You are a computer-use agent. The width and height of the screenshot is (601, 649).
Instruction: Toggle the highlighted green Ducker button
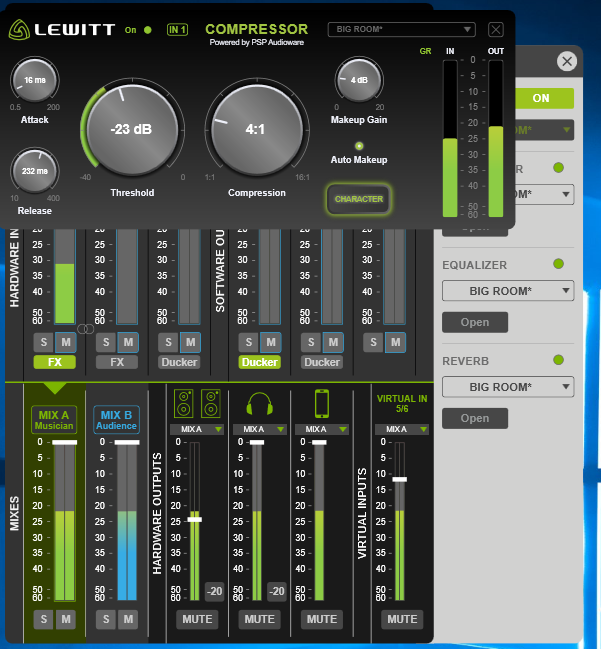pyautogui.click(x=260, y=362)
